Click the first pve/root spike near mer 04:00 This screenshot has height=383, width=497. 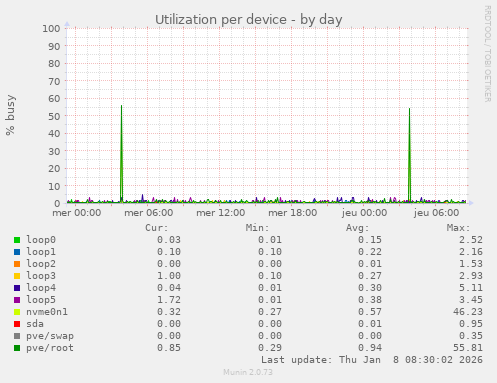tap(122, 153)
